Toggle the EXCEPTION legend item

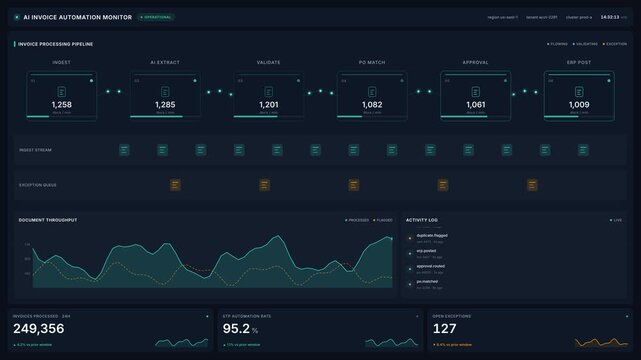pos(614,44)
